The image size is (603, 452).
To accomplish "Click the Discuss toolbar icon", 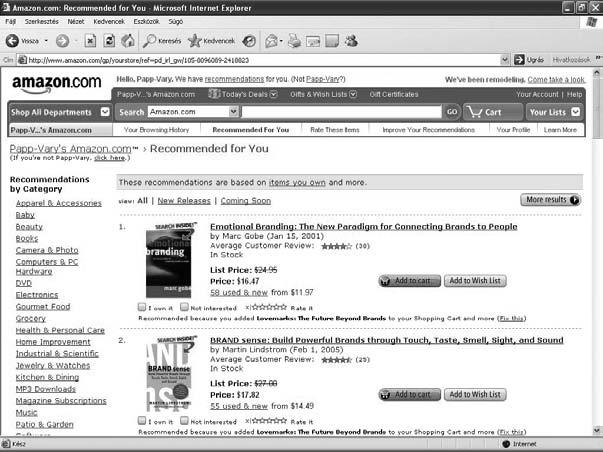I will pyautogui.click(x=332, y=40).
